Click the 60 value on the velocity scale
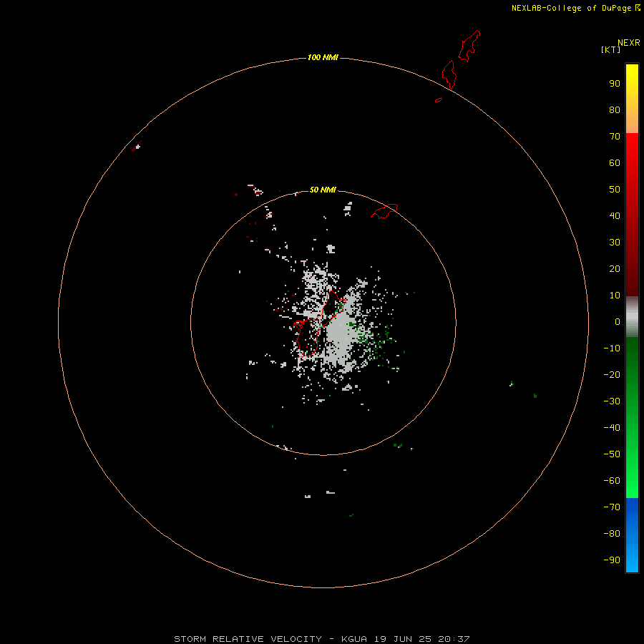Viewport: 644px width, 644px height. click(615, 162)
